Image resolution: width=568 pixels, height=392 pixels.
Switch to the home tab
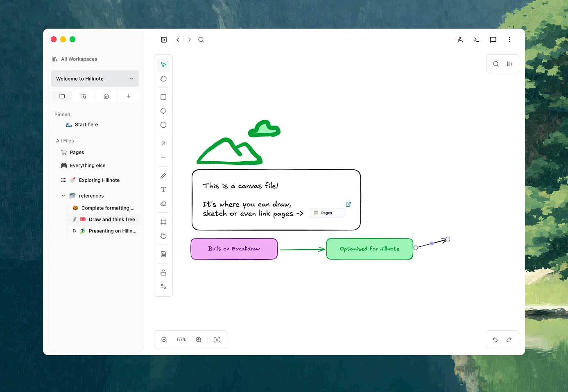(106, 96)
